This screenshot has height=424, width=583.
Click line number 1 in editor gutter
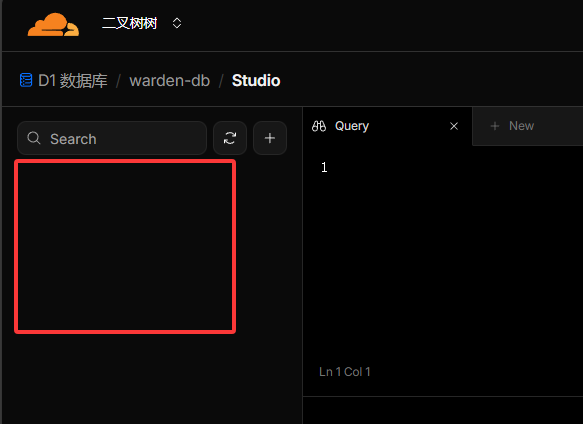pos(324,167)
